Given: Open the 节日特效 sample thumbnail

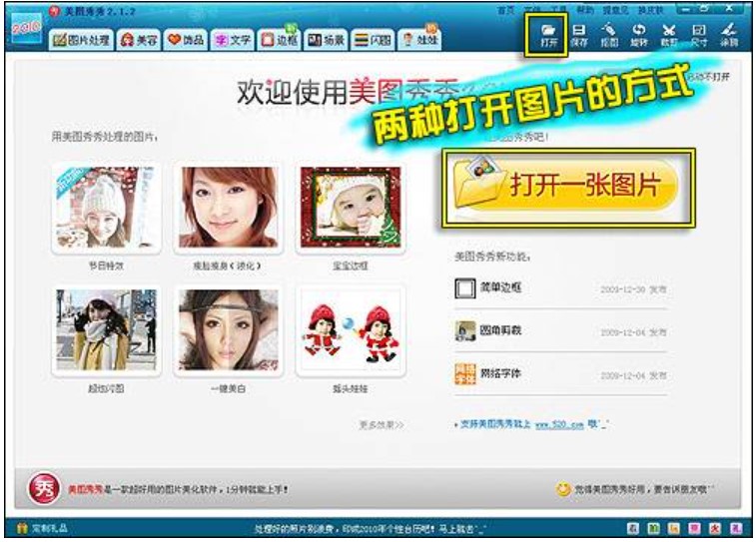Looking at the screenshot, I should click(106, 208).
